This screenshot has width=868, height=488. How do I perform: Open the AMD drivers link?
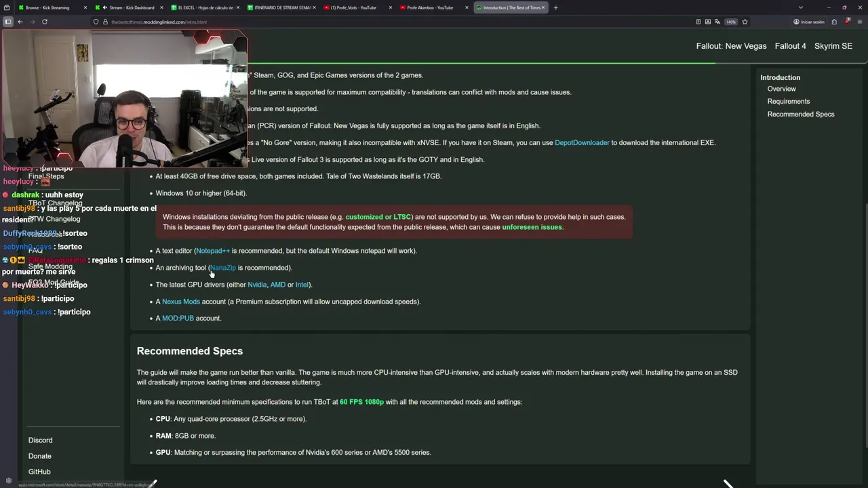[x=278, y=285]
